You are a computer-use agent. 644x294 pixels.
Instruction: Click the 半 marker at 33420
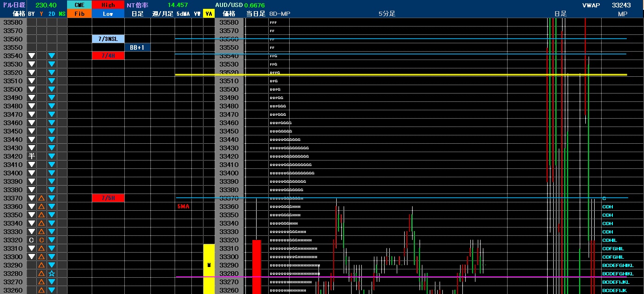[32, 156]
